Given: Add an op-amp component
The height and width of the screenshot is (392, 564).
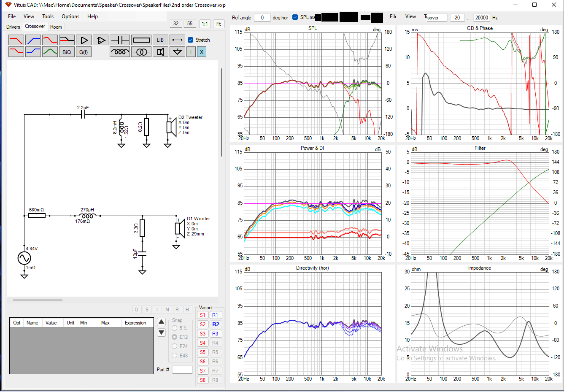Looking at the screenshot, I should tap(100, 40).
